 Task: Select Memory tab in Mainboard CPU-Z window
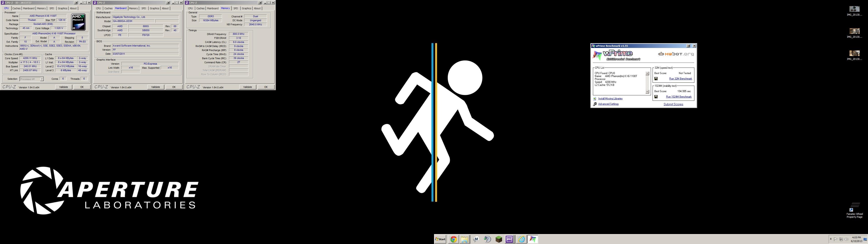[133, 8]
